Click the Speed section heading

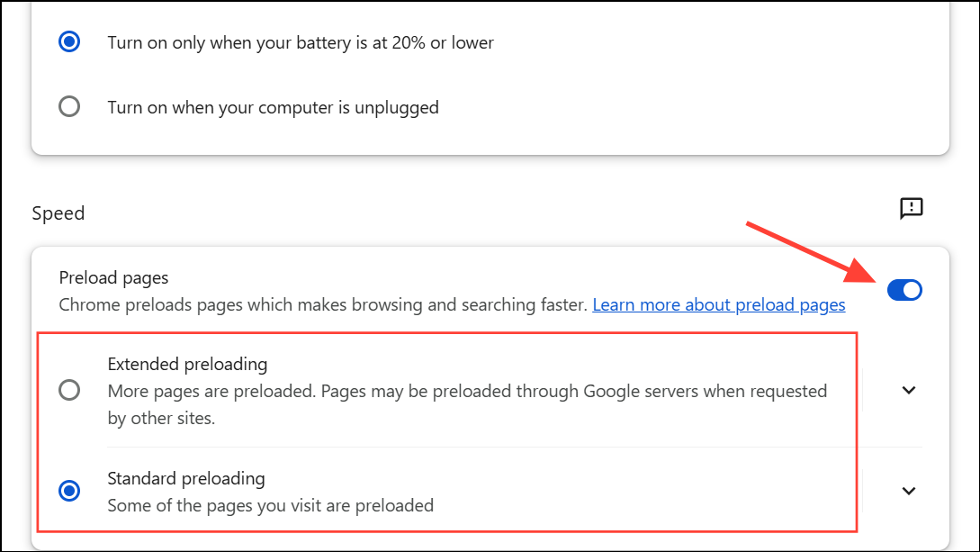58,213
